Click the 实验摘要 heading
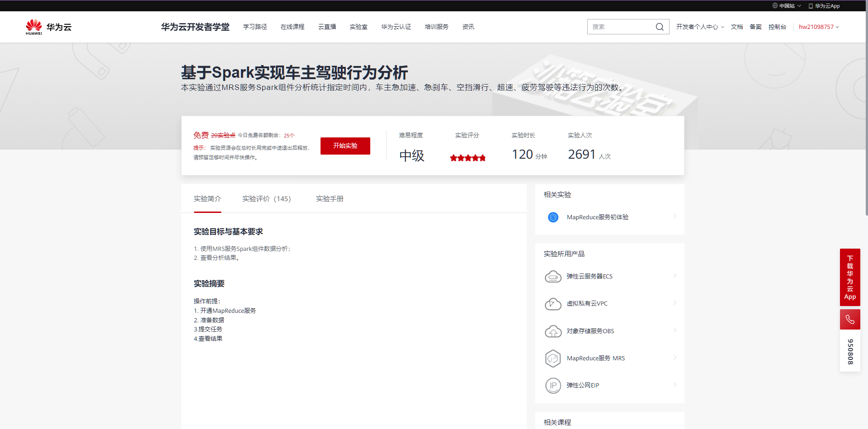 pyautogui.click(x=209, y=284)
